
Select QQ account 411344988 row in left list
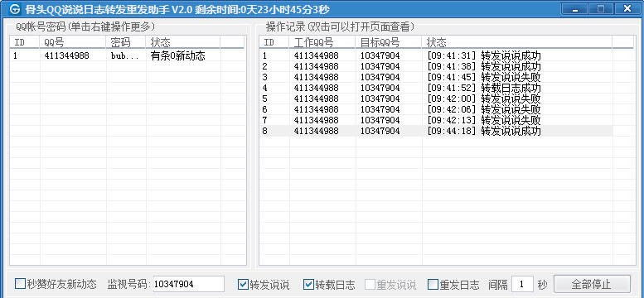point(128,55)
